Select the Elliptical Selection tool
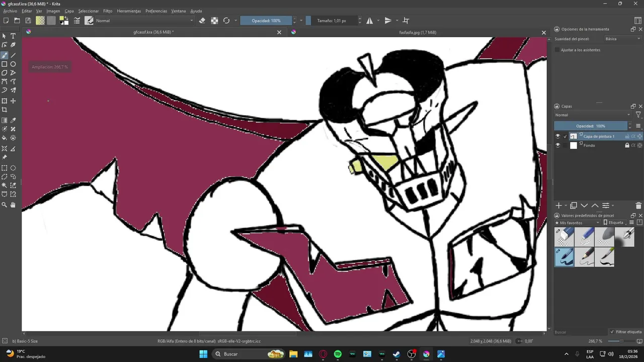644x362 pixels. point(13,168)
